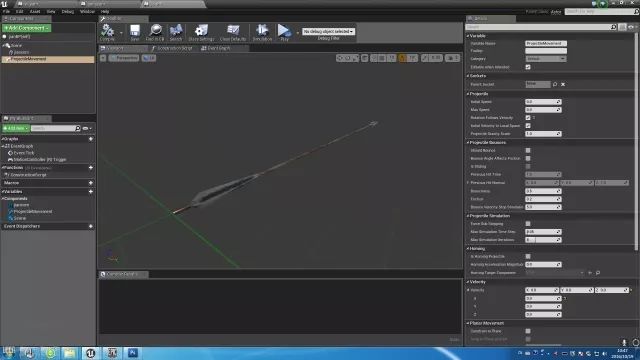Open Class Settings in the toolbar
640x360 pixels.
pyautogui.click(x=201, y=32)
